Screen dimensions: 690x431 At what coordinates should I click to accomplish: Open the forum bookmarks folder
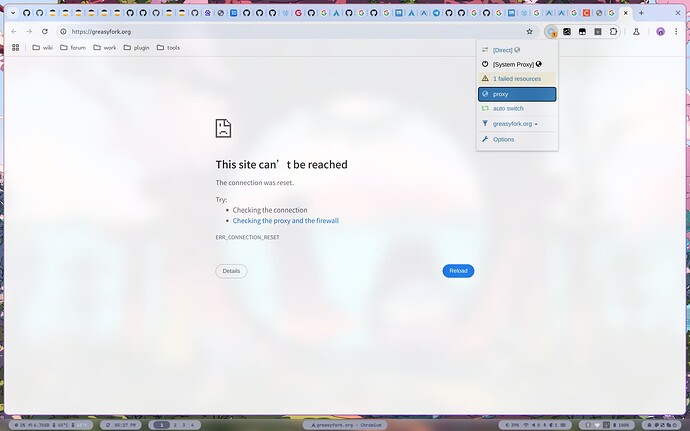coord(73,48)
